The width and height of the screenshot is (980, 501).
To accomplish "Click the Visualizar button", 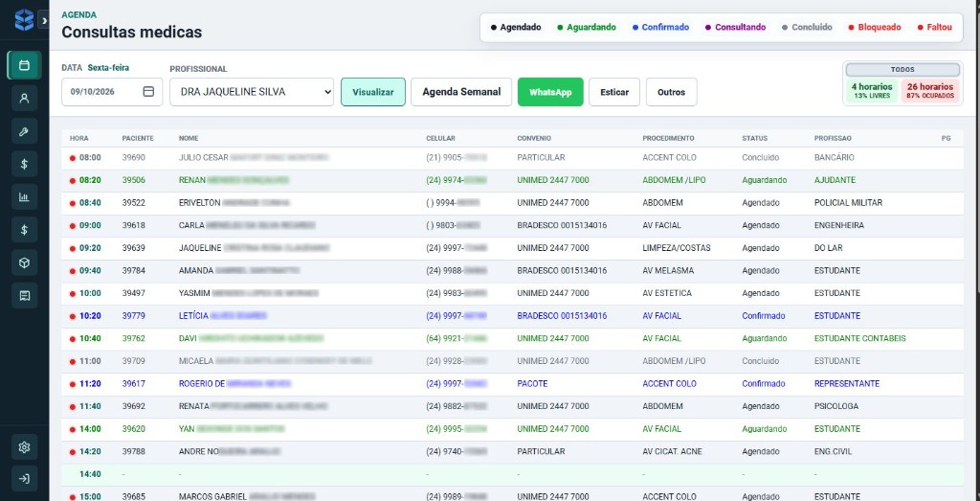I will pos(373,92).
